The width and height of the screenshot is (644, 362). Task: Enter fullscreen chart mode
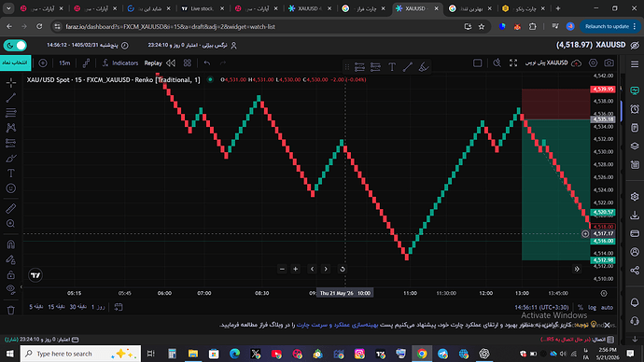pos(513,63)
